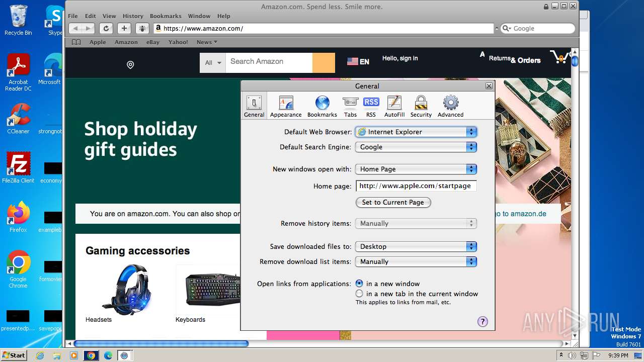644x362 pixels.
Task: Click the bug report toolbar button
Action: [x=142, y=29]
